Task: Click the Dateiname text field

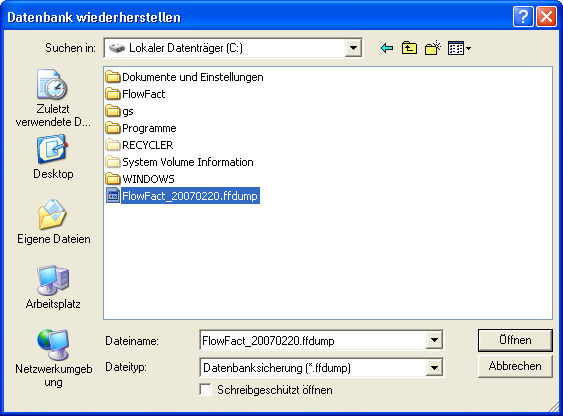Action: pyautogui.click(x=313, y=340)
